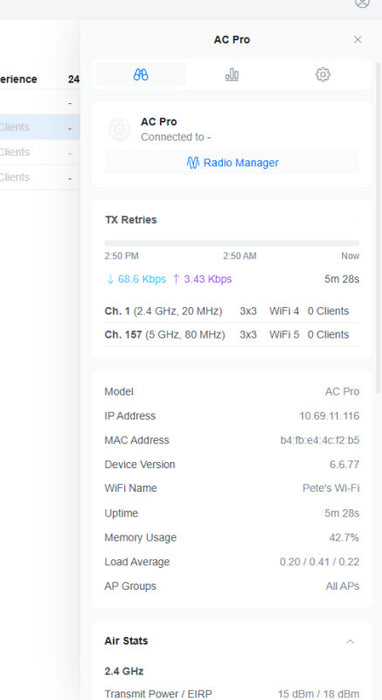Click the IP address 10.69.11.116

point(329,416)
